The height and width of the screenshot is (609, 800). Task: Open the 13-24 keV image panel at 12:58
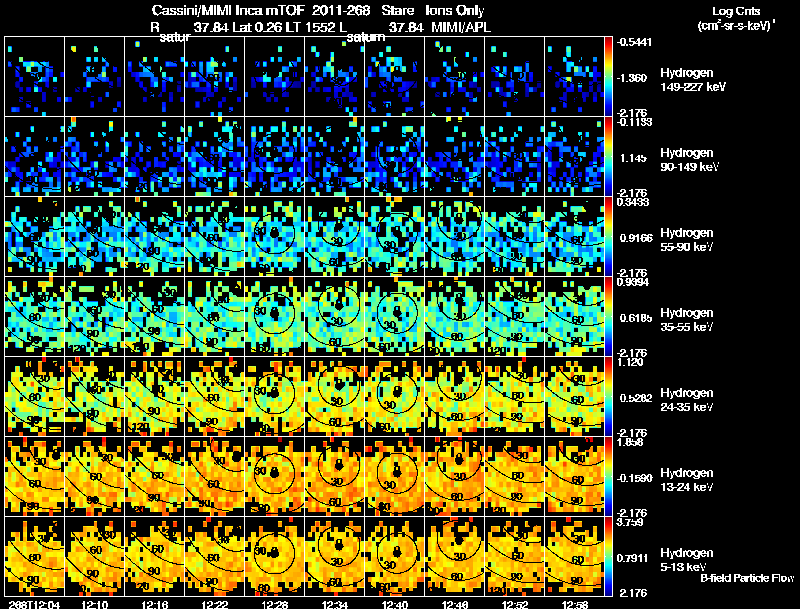pos(574,477)
